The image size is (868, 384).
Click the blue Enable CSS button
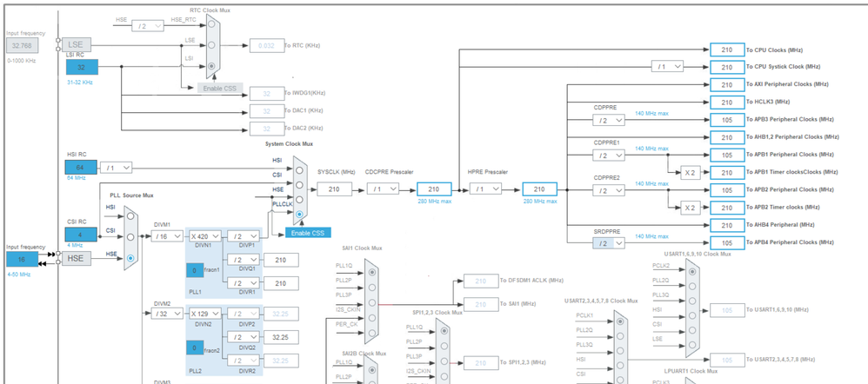click(308, 233)
